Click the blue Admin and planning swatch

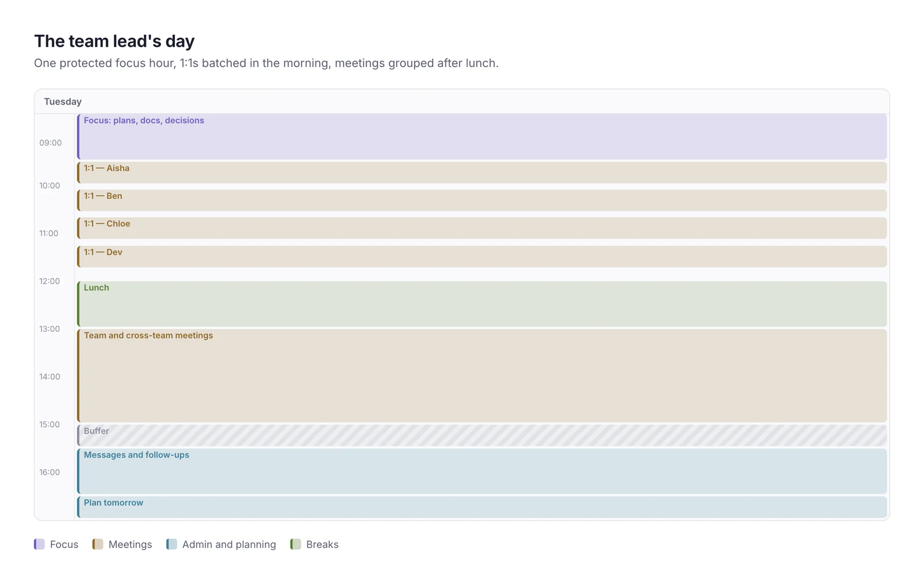click(172, 544)
